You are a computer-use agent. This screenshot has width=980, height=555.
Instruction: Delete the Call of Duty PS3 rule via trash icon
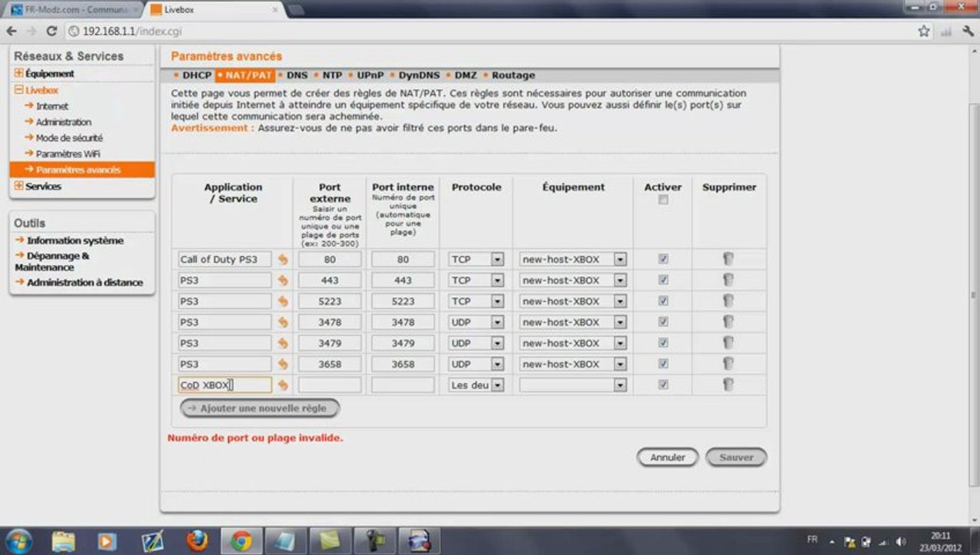click(728, 259)
